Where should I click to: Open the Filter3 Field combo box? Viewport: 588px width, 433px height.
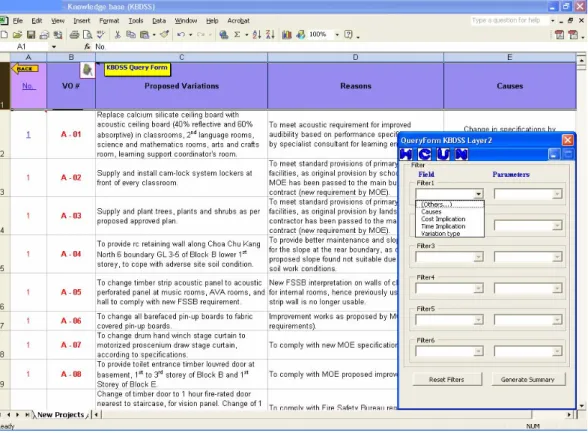449,257
